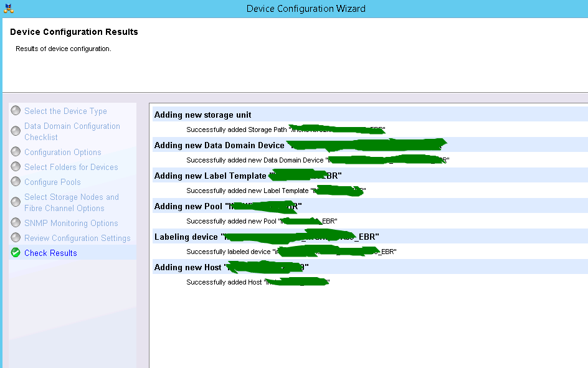The height and width of the screenshot is (368, 588).
Task: Click the Adding new Host heading
Action: [x=231, y=267]
